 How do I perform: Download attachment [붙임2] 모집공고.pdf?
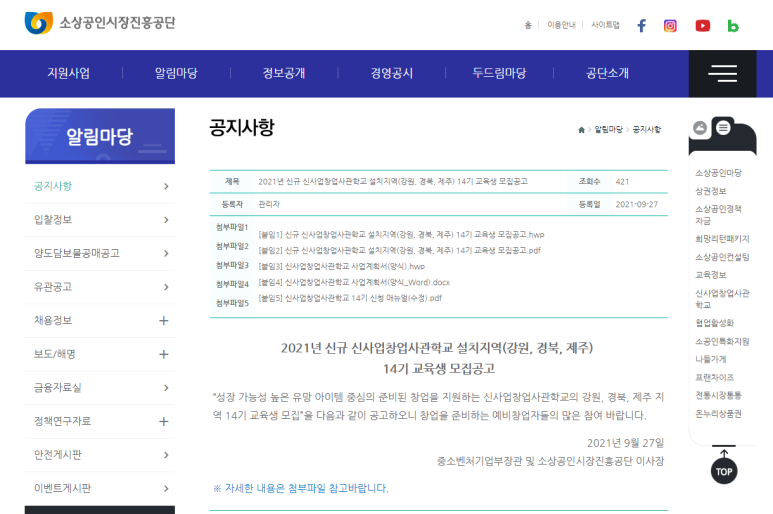399,250
